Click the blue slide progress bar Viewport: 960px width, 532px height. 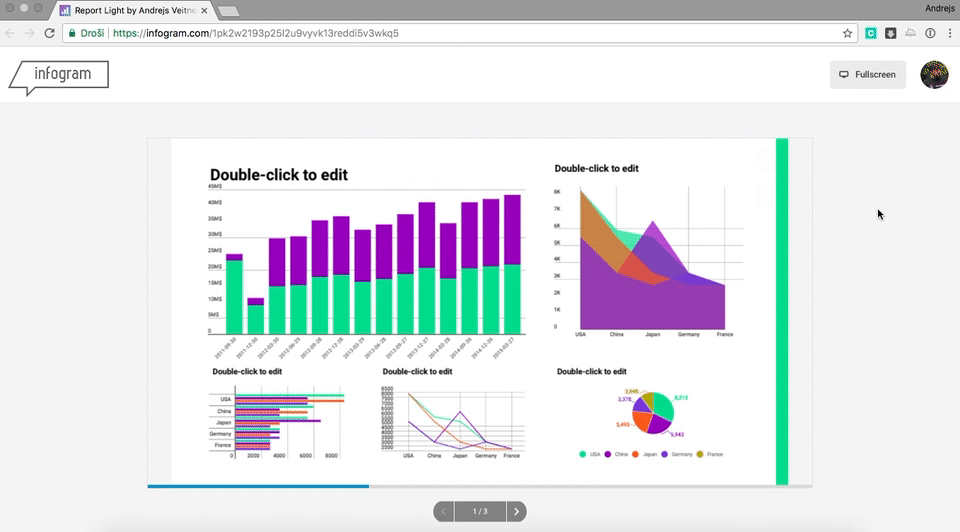tap(258, 486)
